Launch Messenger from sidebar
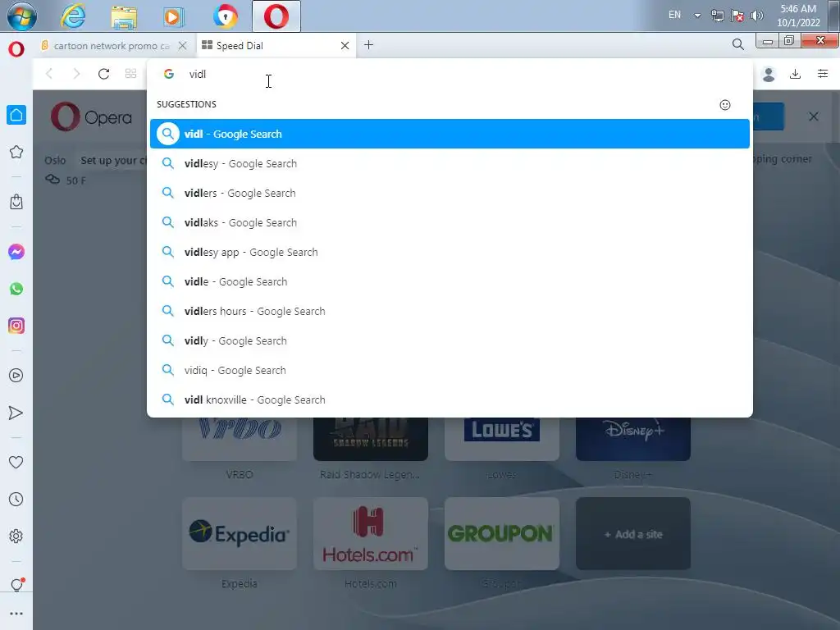The height and width of the screenshot is (630, 840). point(16,252)
